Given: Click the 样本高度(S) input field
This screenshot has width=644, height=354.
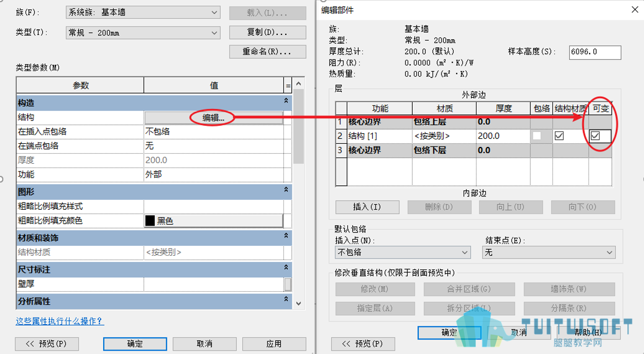Looking at the screenshot, I should 595,52.
